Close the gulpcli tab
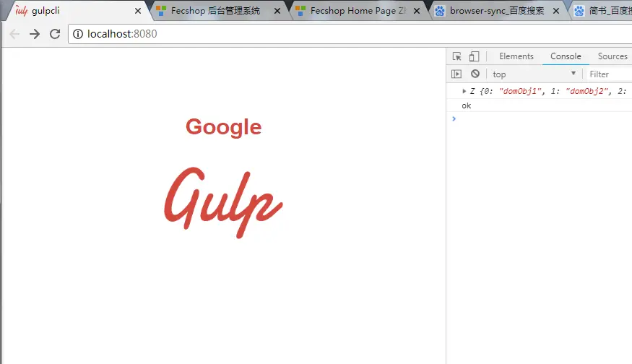 [x=138, y=11]
